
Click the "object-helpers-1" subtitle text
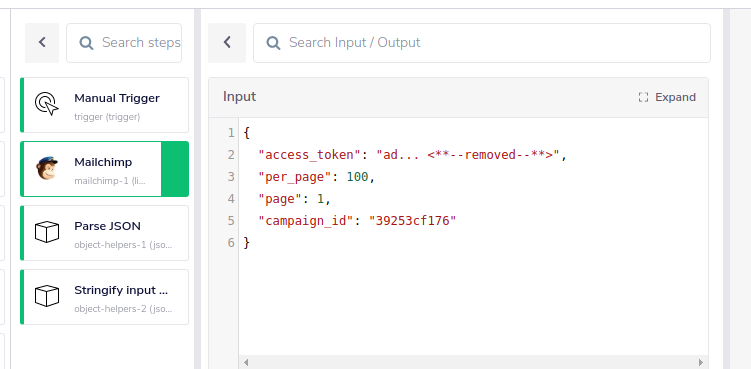[x=123, y=245]
